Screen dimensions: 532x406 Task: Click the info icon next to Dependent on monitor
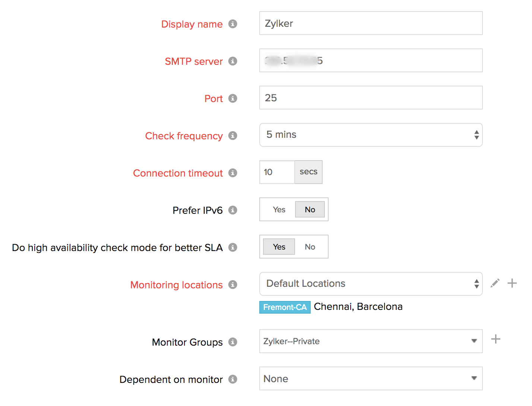click(x=233, y=379)
